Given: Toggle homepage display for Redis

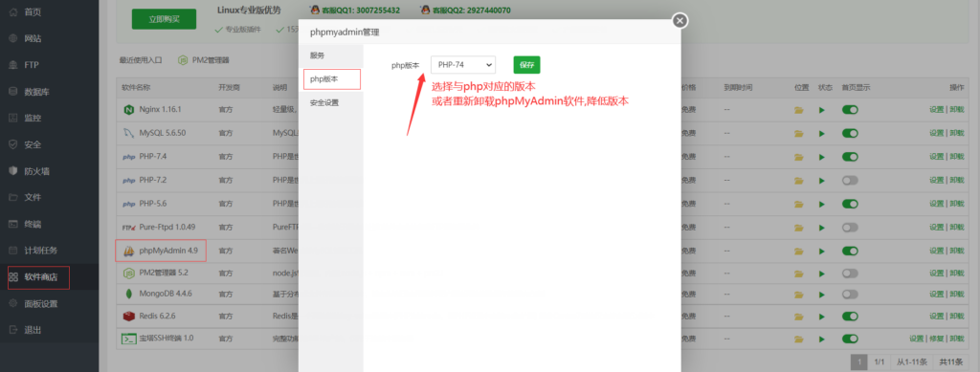Looking at the screenshot, I should [x=850, y=316].
